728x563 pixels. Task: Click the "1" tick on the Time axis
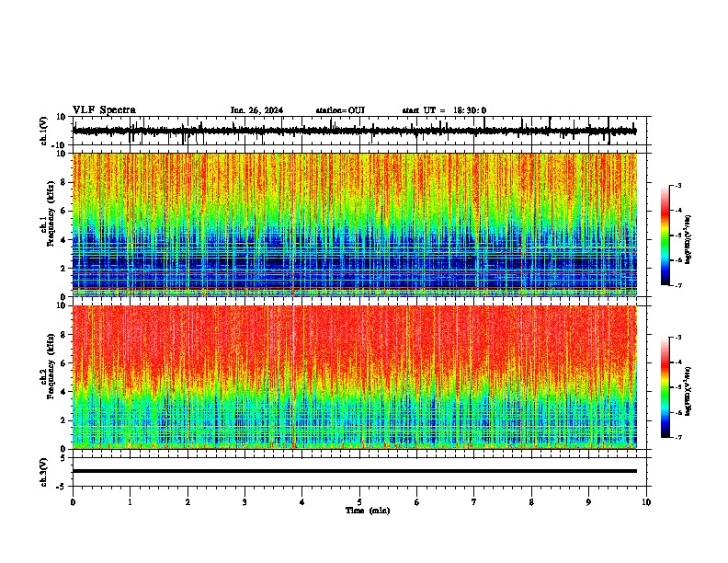click(130, 502)
